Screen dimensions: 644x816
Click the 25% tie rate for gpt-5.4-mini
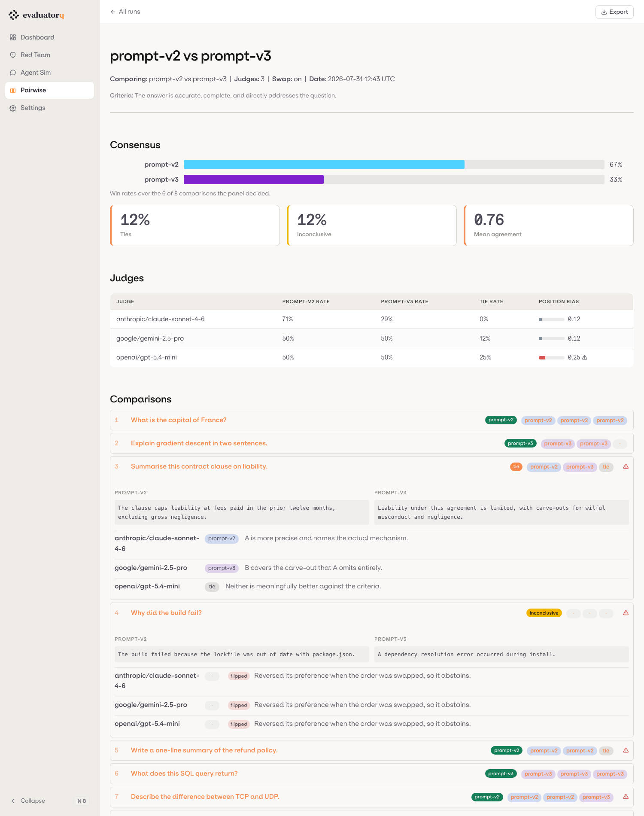pyautogui.click(x=485, y=357)
